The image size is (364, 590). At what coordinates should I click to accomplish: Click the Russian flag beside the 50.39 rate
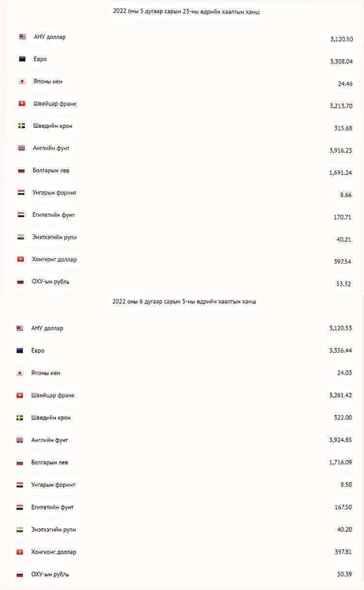click(20, 574)
